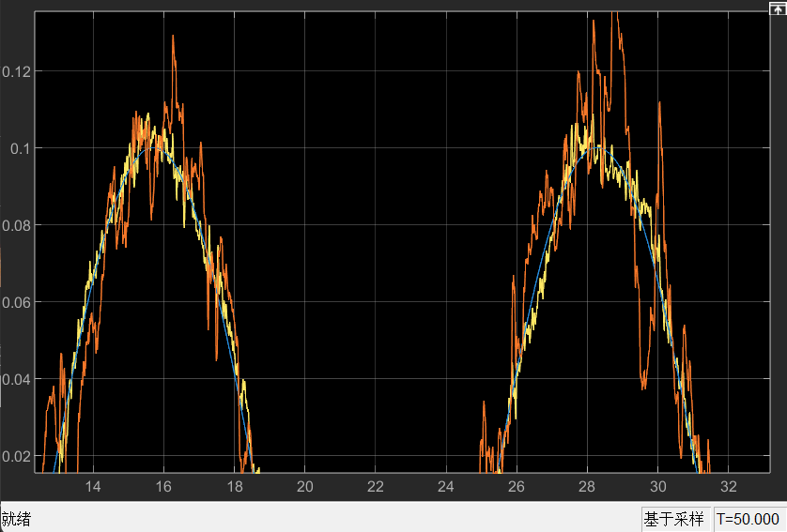This screenshot has width=787, height=532.
Task: Click the 就绪 status text
Action: click(16, 519)
